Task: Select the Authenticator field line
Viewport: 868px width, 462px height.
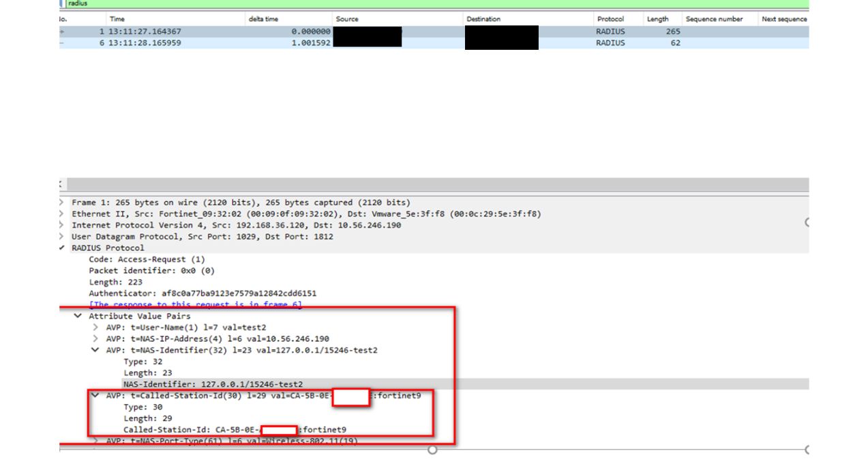Action: pos(202,293)
